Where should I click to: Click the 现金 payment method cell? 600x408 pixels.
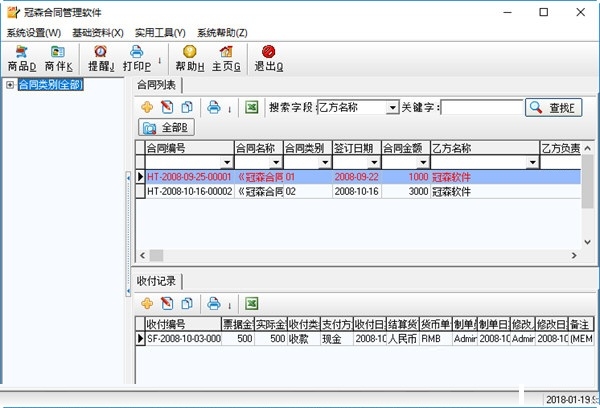click(337, 339)
